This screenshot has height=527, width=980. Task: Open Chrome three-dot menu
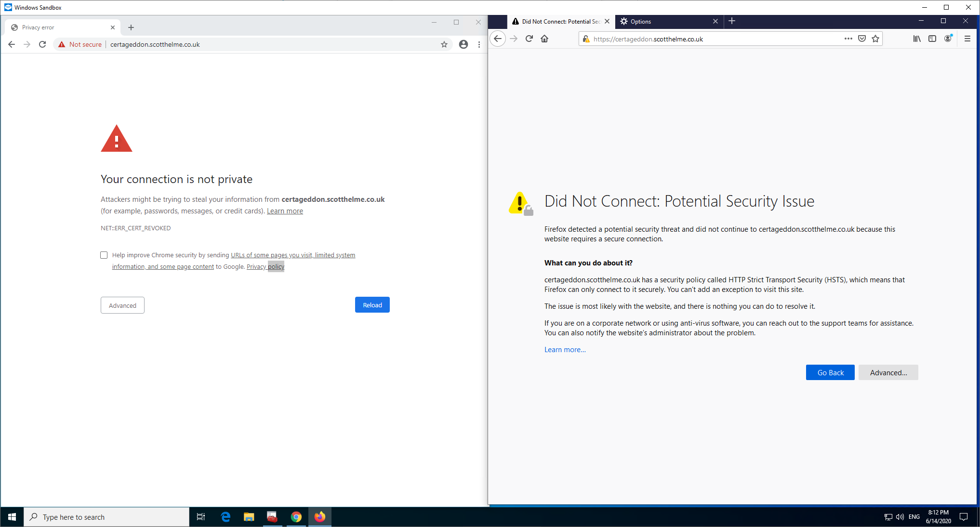click(x=479, y=44)
